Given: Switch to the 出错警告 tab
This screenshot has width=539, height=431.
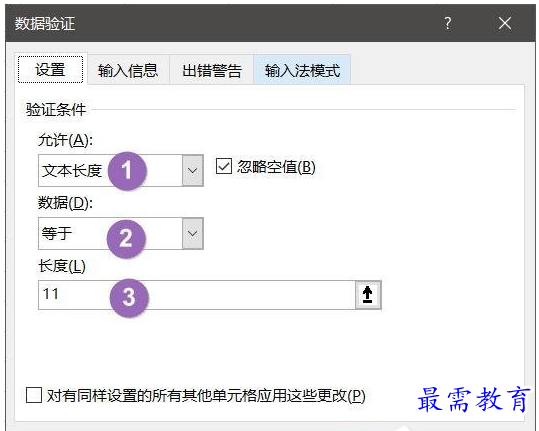Looking at the screenshot, I should (212, 70).
